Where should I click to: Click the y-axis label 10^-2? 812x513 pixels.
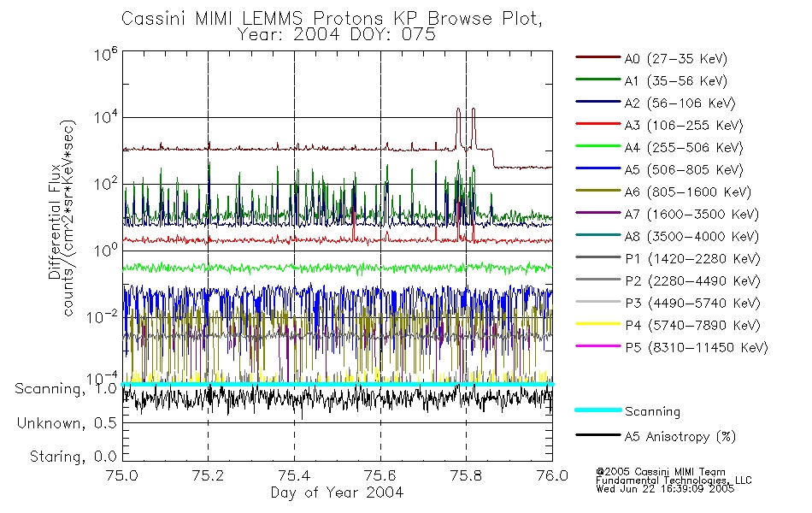click(x=102, y=315)
